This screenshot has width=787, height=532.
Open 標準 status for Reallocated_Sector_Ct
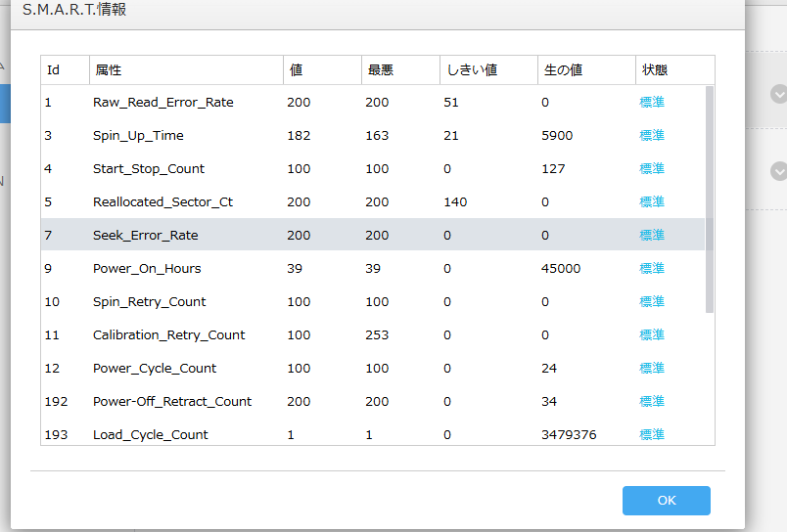click(652, 201)
